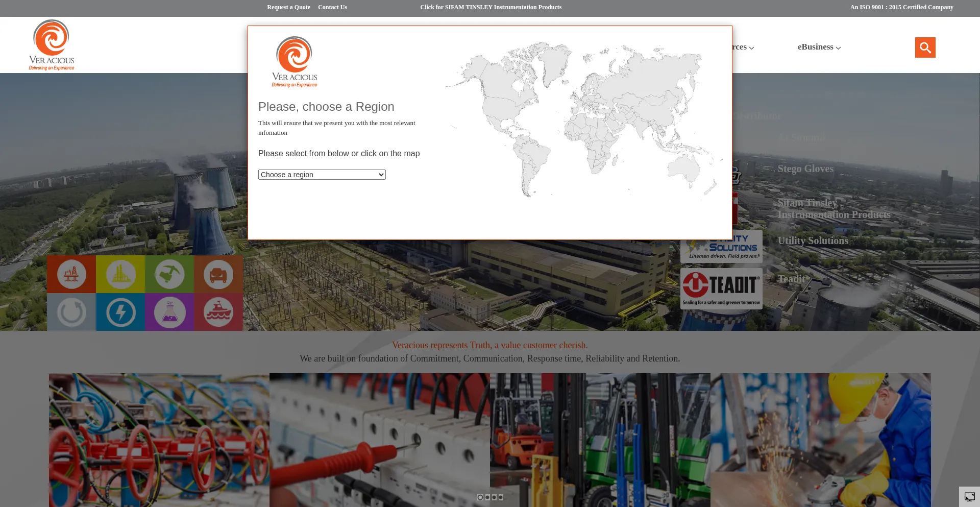Open Stego Gloves link
This screenshot has height=507, width=980.
point(805,169)
